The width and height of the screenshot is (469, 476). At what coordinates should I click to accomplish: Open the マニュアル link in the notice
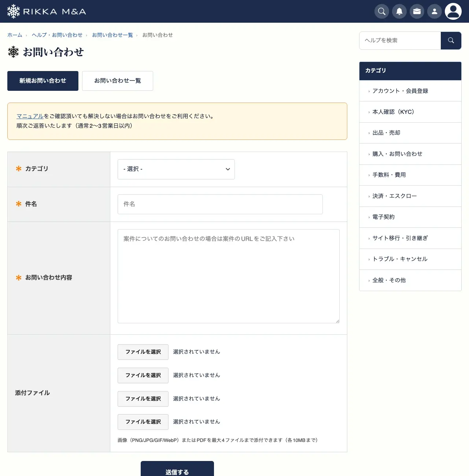[x=30, y=116]
